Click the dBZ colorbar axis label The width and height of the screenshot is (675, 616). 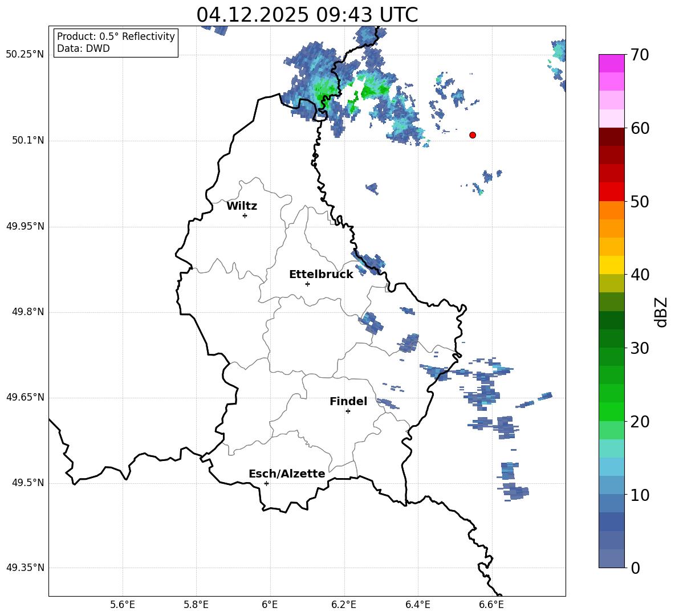[x=662, y=312]
